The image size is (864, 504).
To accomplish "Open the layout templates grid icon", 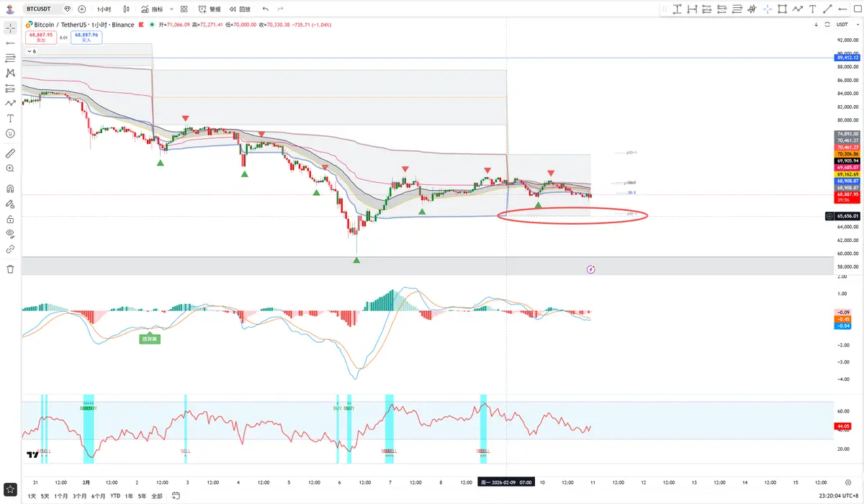I will coord(184,9).
